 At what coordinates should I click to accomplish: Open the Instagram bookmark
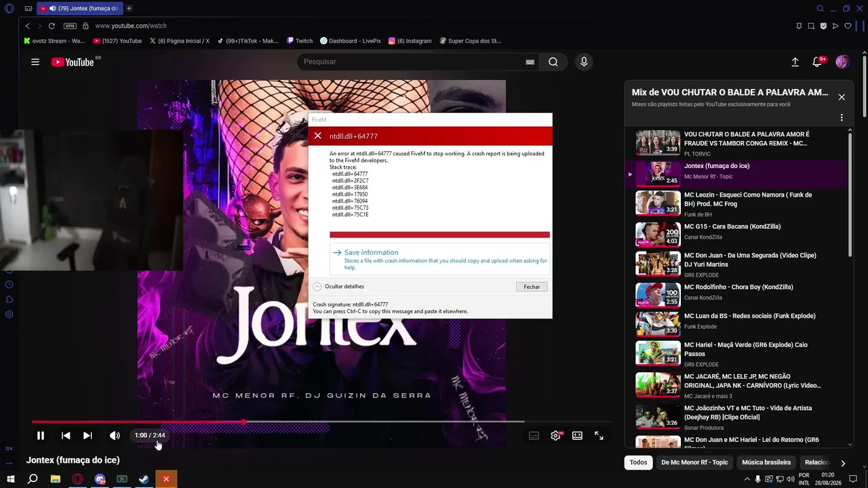point(410,41)
